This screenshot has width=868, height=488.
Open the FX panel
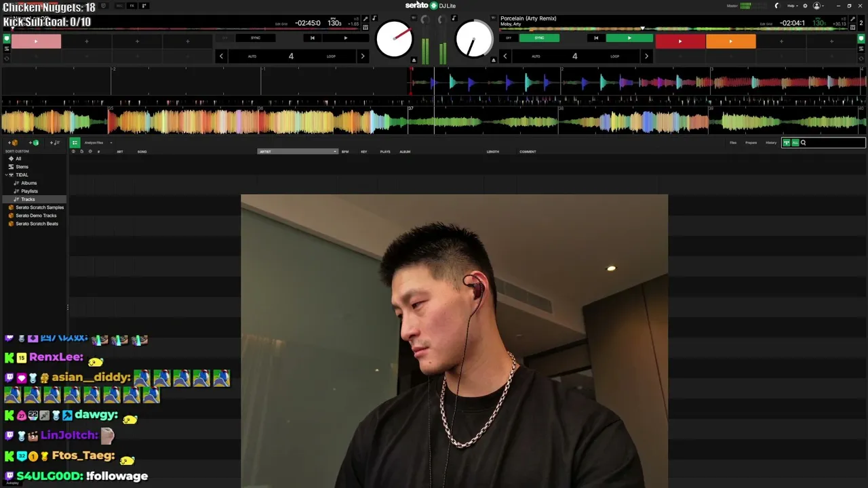click(132, 6)
